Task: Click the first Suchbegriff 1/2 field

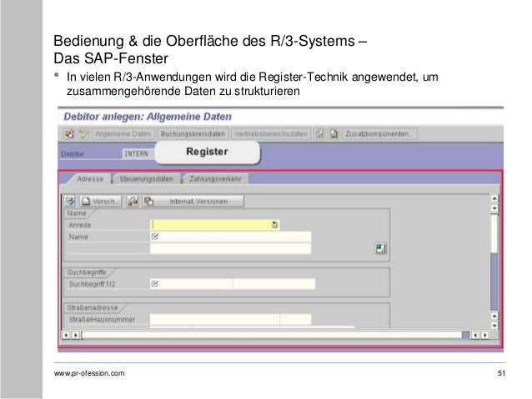Action: (191, 284)
